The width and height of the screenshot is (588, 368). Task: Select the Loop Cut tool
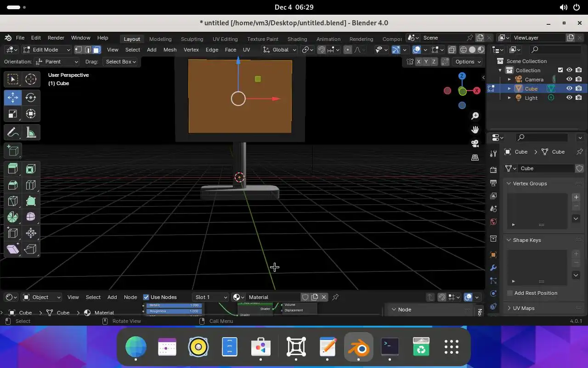click(31, 185)
